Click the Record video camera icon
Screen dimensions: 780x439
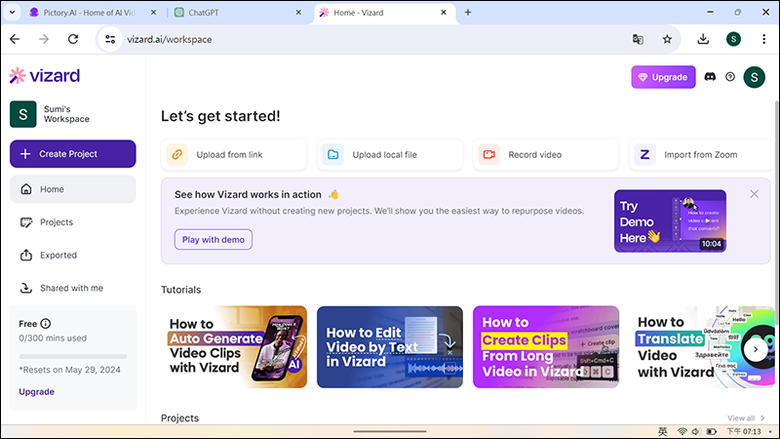coord(489,155)
